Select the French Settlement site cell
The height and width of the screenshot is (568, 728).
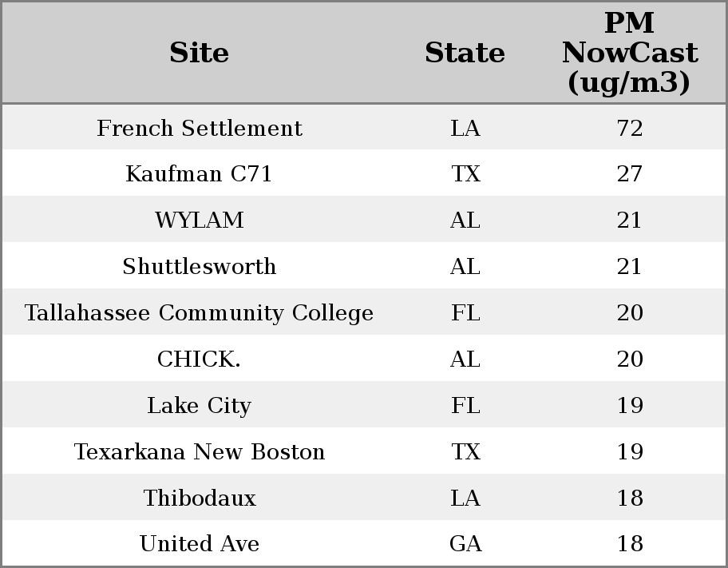coord(200,129)
